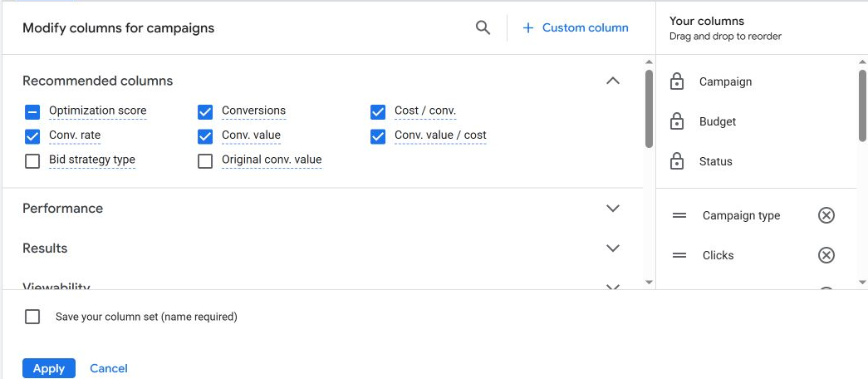This screenshot has width=868, height=379.
Task: Enable the Bid strategy type checkbox
Action: [32, 161]
